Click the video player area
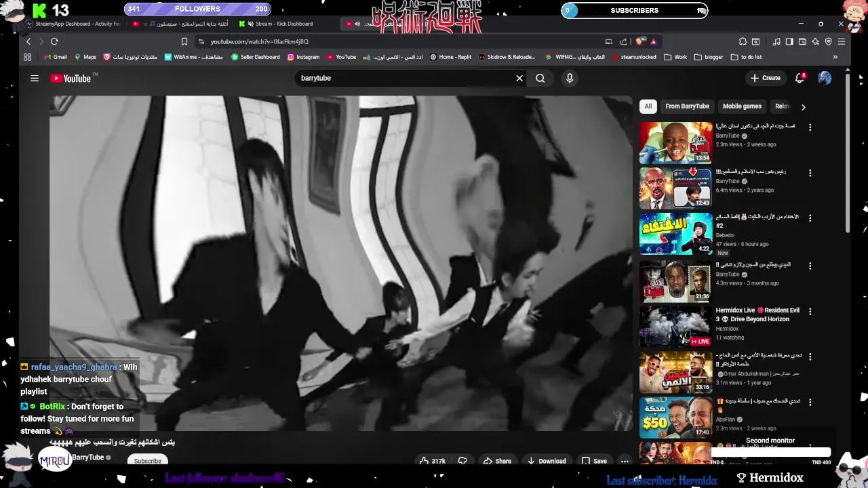The image size is (868, 488). click(340, 263)
